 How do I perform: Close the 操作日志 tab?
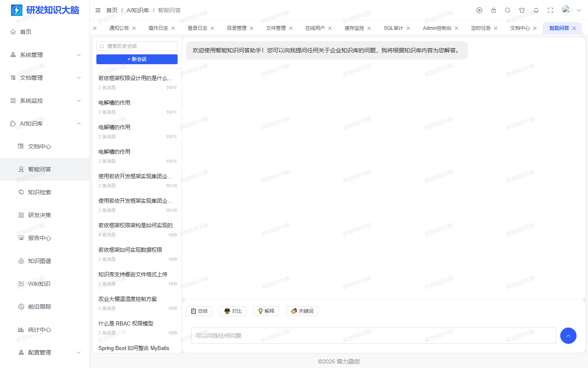173,28
